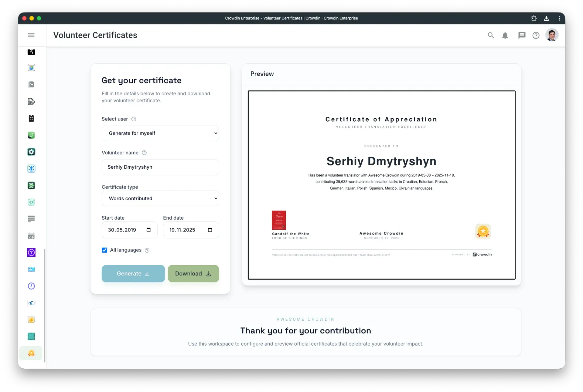The height and width of the screenshot is (392, 583).
Task: Uncheck the All languages checkbox
Action: [104, 250]
